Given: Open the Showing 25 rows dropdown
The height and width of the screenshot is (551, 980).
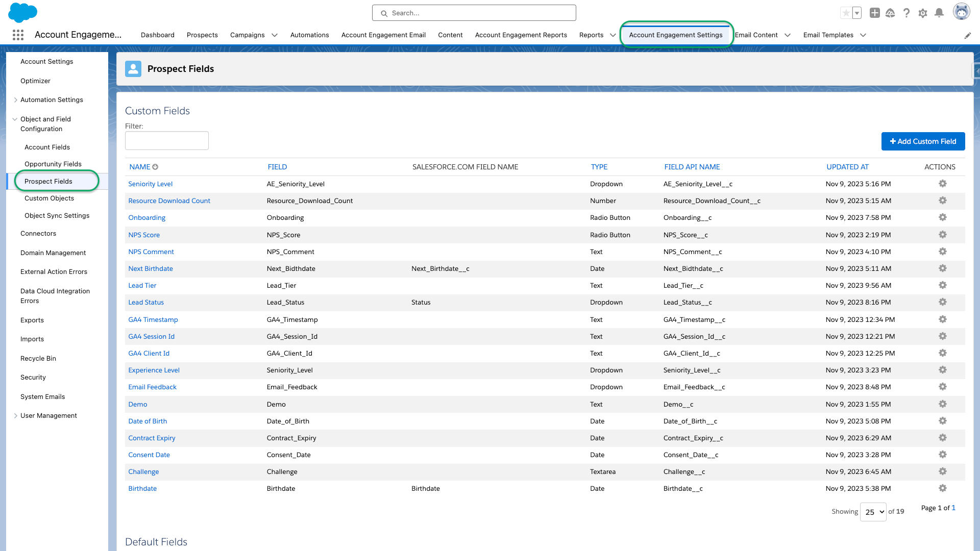Looking at the screenshot, I should click(873, 512).
